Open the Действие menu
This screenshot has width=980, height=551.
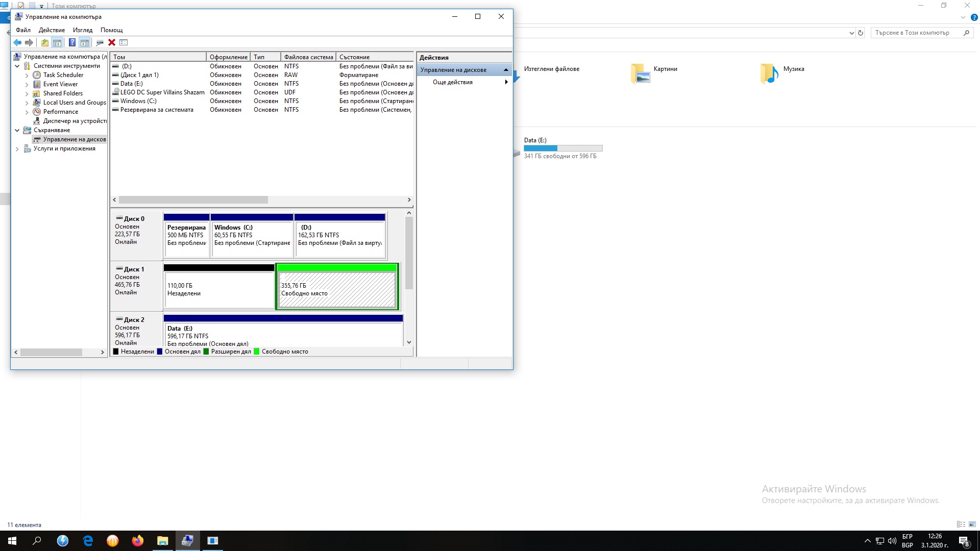point(52,30)
